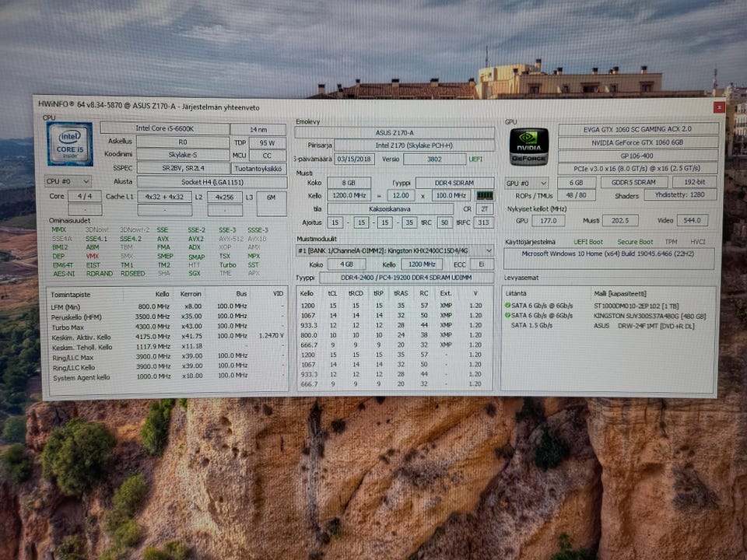Click the Tuotantoyksikkö button
747x560 pixels.
click(x=258, y=169)
